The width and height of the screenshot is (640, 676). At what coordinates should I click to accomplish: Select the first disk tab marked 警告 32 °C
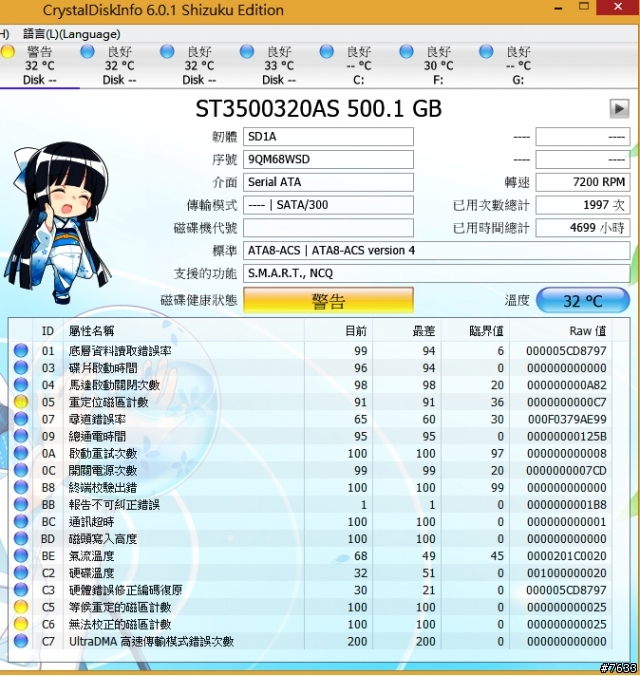pos(39,66)
